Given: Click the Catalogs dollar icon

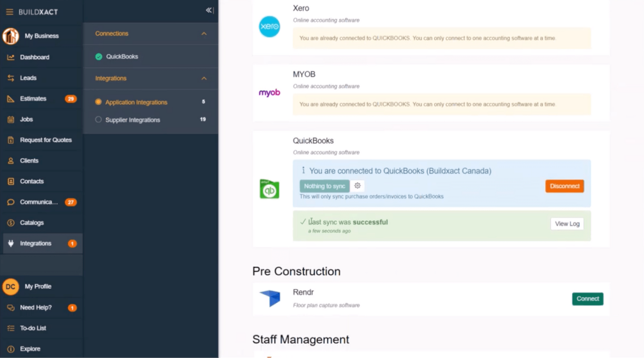Looking at the screenshot, I should pos(11,223).
